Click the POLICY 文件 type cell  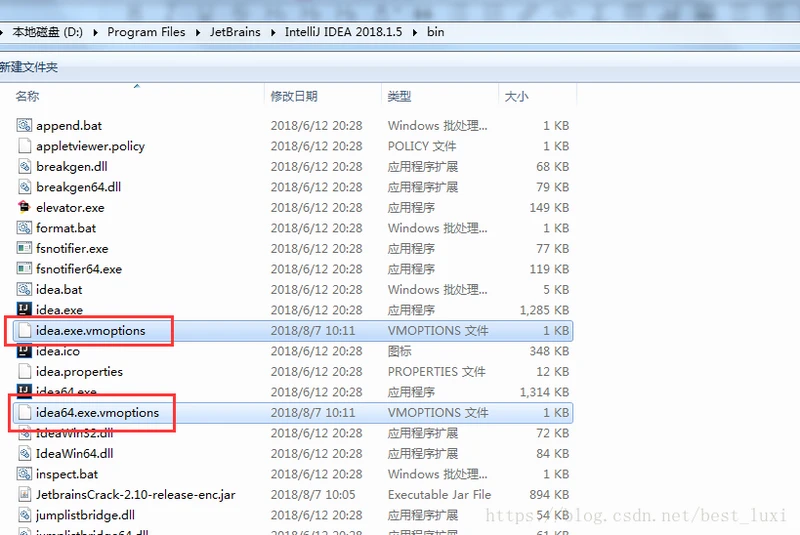click(x=422, y=146)
